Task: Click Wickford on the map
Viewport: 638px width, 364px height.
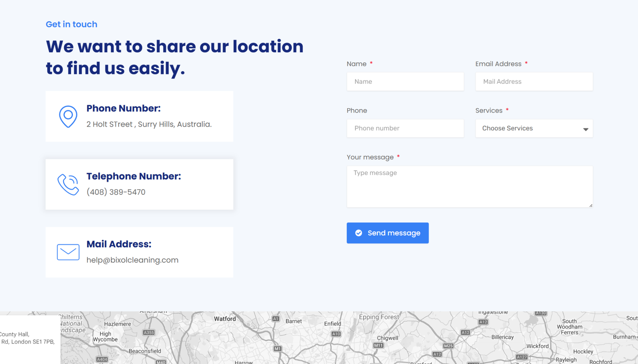Action: click(x=538, y=346)
